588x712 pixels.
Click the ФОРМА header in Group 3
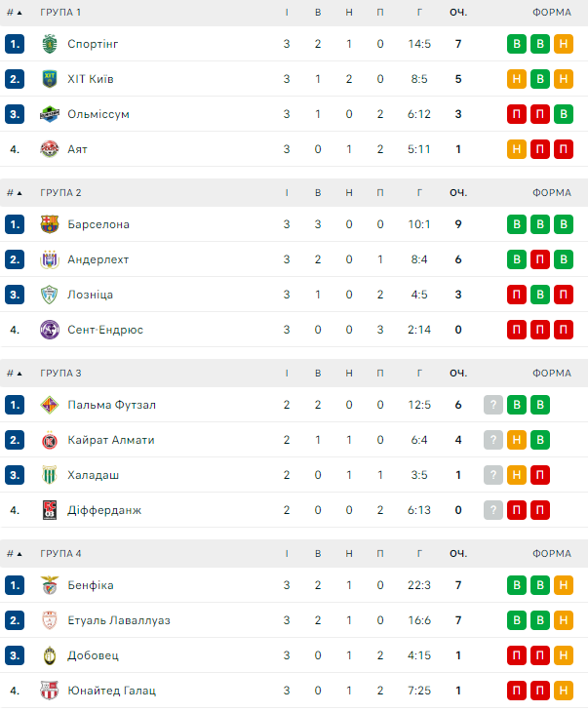click(x=552, y=374)
